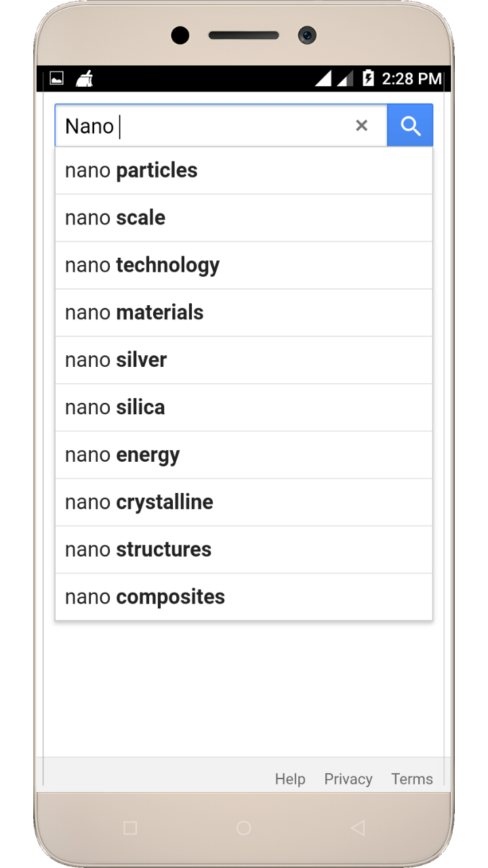Open the Help link in the footer
Screen dimensions: 488x868
[290, 779]
